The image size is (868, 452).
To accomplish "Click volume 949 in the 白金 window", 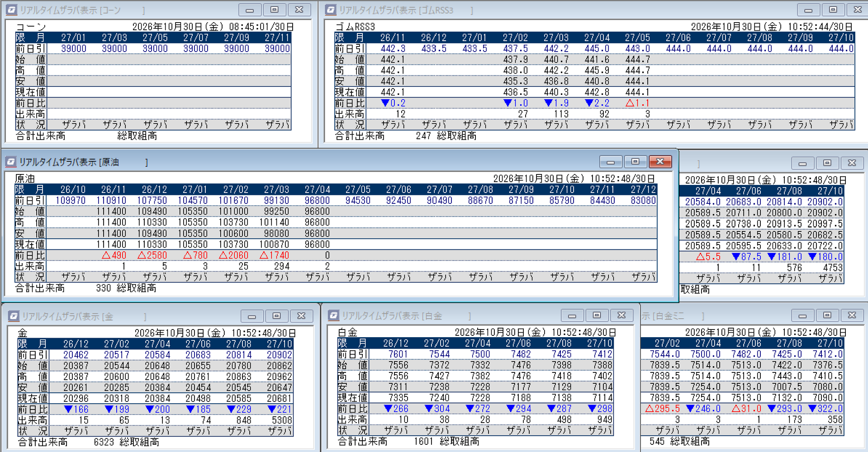I will click(x=605, y=419).
